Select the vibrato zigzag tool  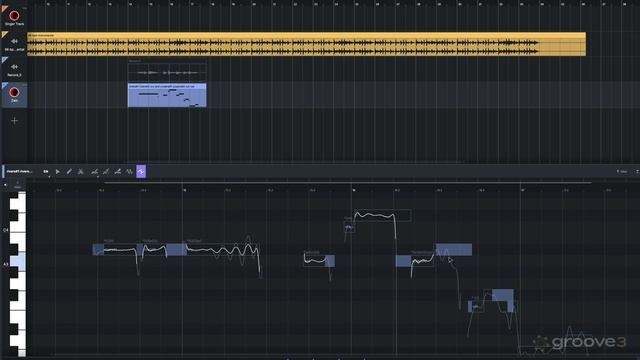[129, 172]
